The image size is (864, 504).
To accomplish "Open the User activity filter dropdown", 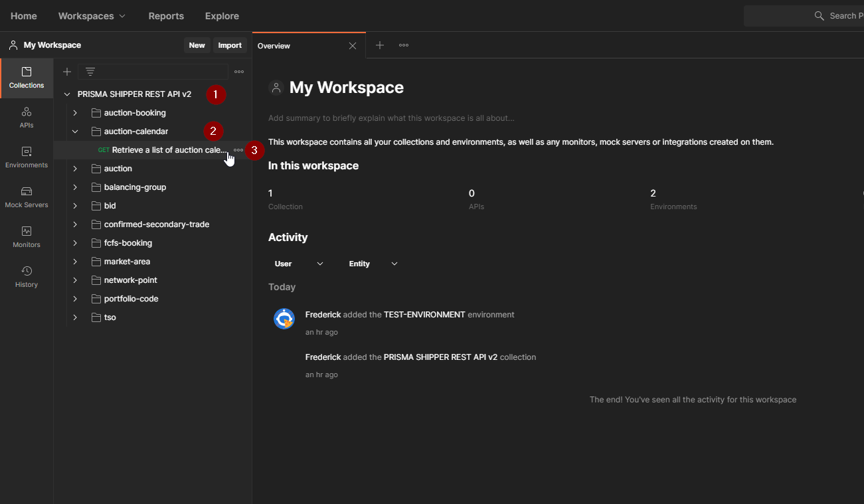I will (x=299, y=264).
